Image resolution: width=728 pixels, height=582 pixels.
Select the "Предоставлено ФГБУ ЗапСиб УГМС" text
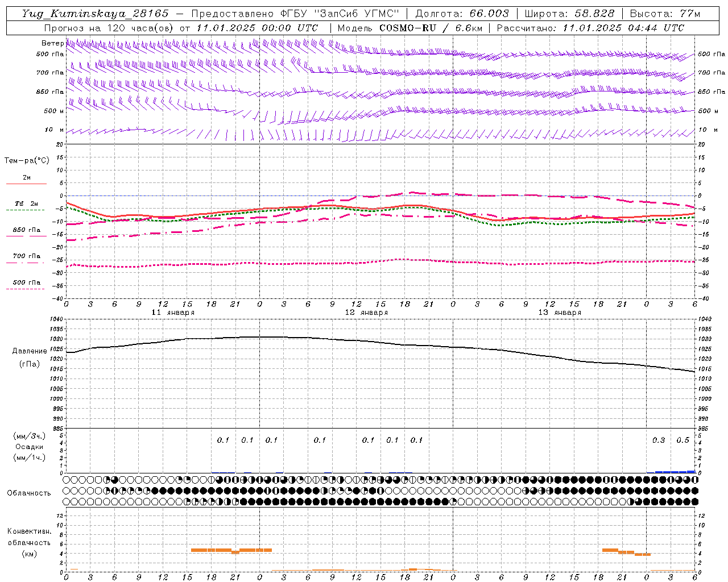click(x=295, y=14)
